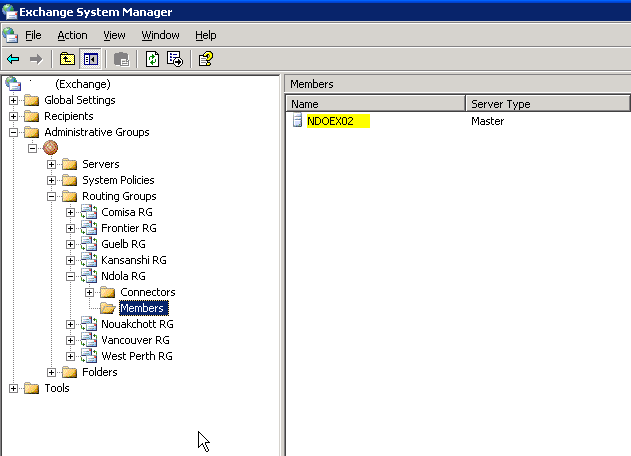Select the Recipients folder icon
This screenshot has height=456, width=631.
point(31,116)
